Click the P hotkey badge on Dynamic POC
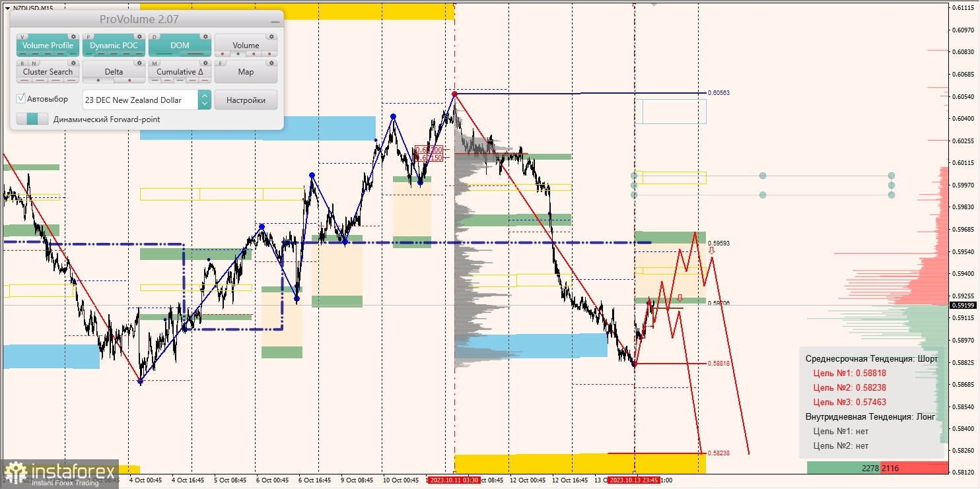 tap(90, 37)
